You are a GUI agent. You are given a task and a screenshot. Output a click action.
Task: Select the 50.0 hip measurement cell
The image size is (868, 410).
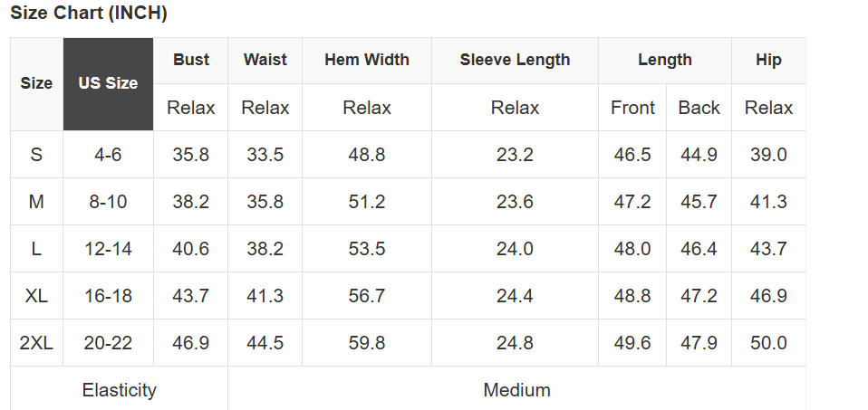point(768,343)
